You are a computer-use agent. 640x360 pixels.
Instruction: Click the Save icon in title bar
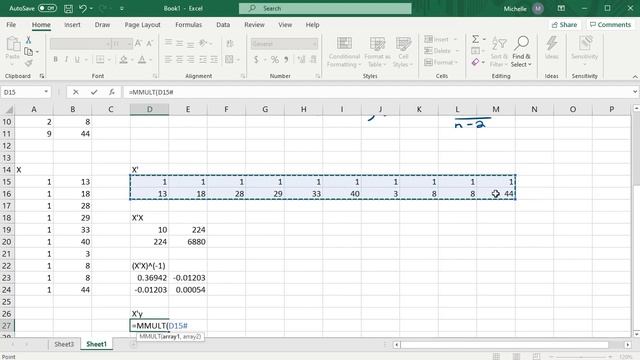[69, 8]
